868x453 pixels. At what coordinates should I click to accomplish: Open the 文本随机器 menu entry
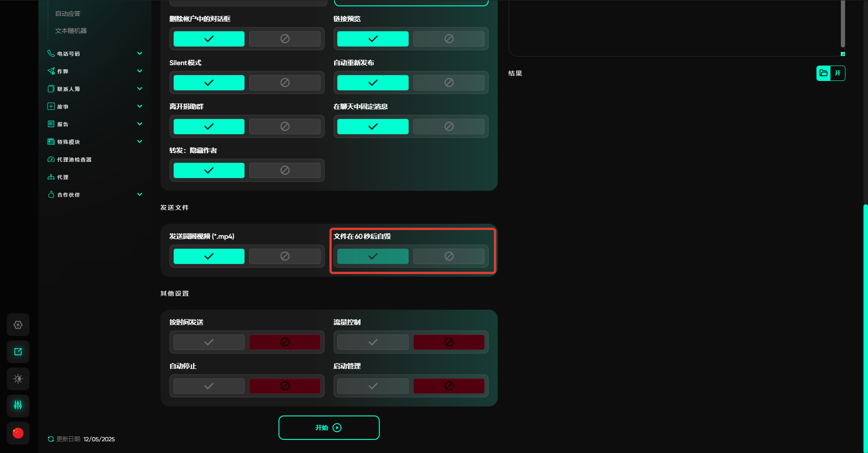click(71, 31)
